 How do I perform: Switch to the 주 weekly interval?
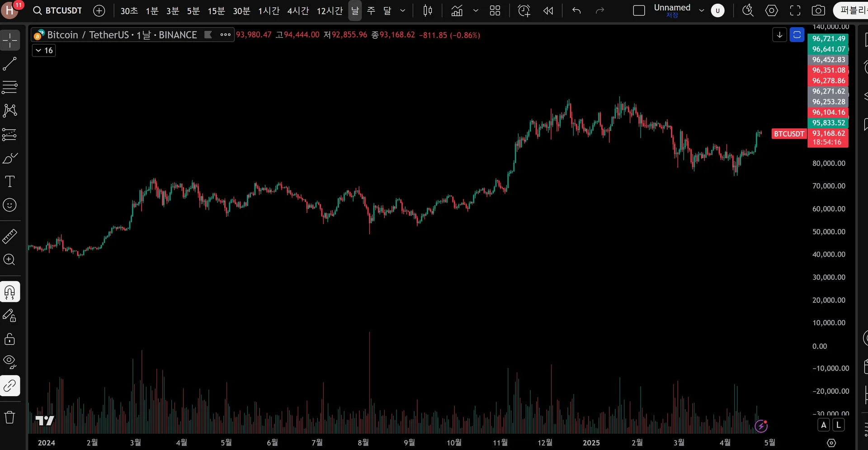tap(371, 10)
